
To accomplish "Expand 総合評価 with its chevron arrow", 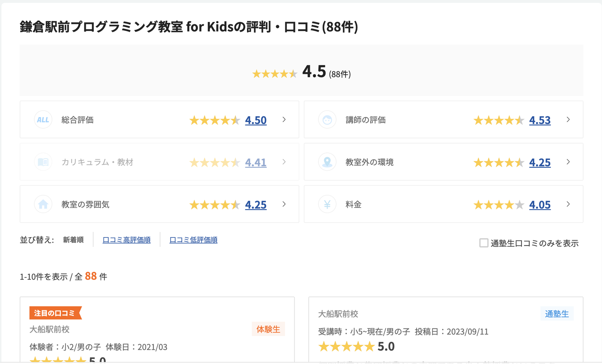I will click(x=284, y=120).
